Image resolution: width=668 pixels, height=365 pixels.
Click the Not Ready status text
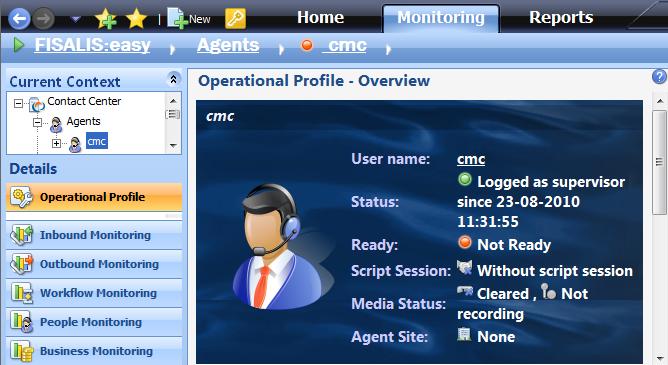pos(514,244)
